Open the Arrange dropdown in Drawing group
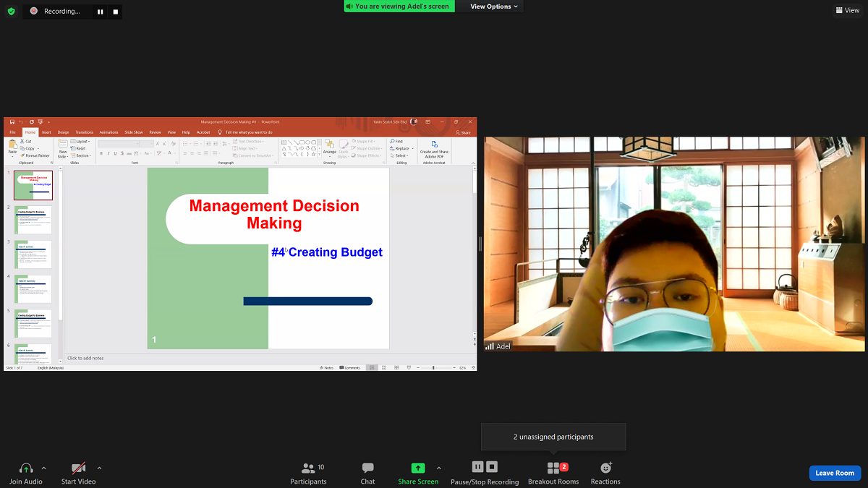This screenshot has width=868, height=488. (x=330, y=147)
